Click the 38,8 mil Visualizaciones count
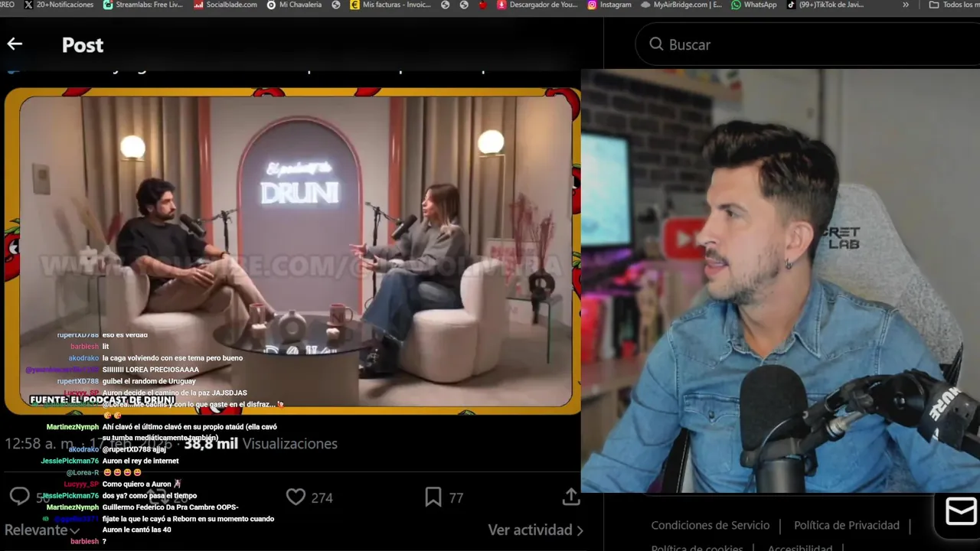Viewport: 980px width, 551px height. tap(260, 444)
